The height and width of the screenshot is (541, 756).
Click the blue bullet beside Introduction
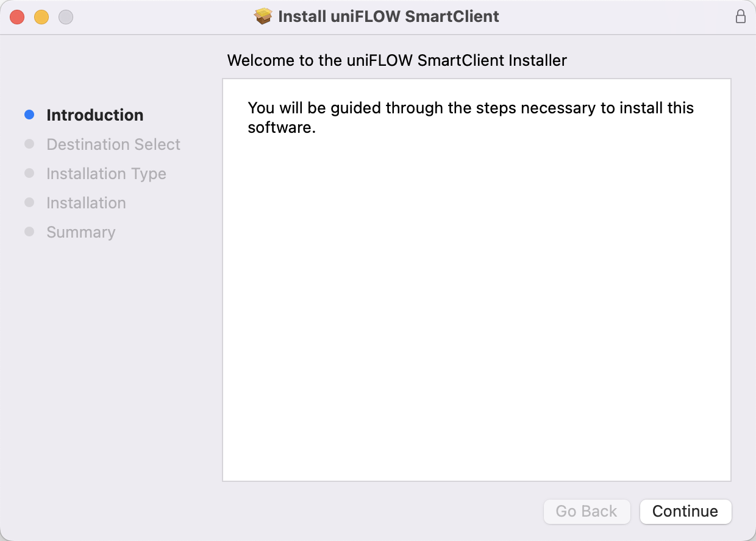tap(29, 115)
